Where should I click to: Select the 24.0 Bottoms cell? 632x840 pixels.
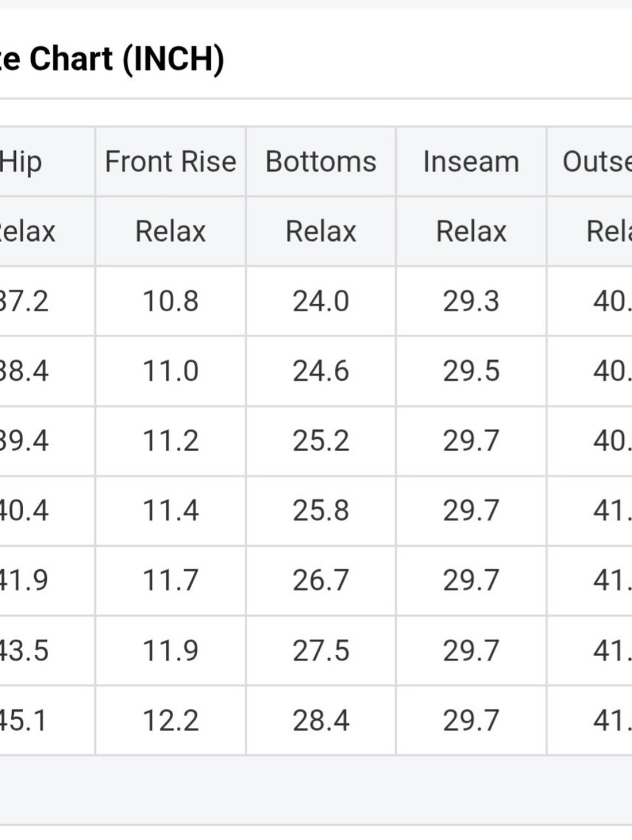(x=321, y=301)
